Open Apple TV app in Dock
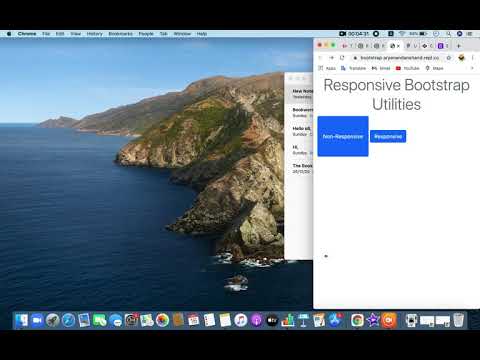 pos(272,320)
